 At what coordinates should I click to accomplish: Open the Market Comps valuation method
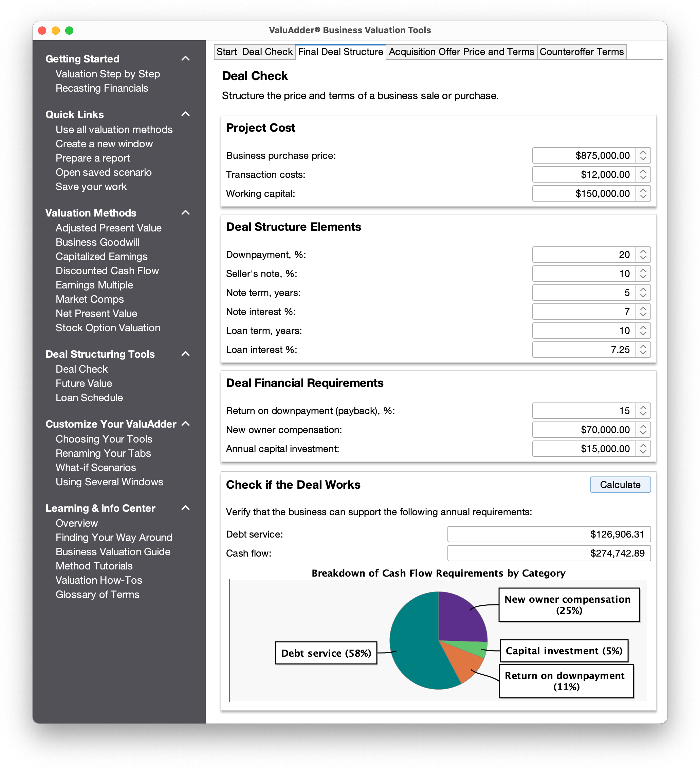pyautogui.click(x=90, y=299)
